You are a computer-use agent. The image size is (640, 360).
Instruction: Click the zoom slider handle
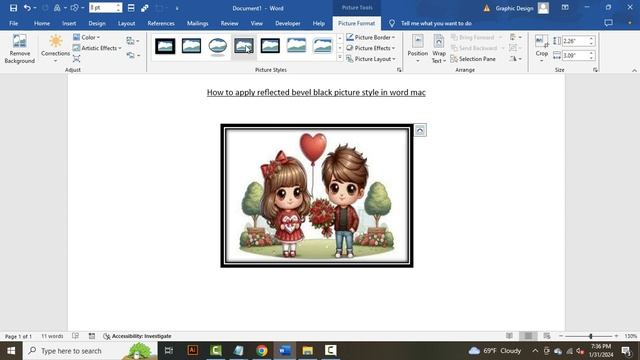591,336
